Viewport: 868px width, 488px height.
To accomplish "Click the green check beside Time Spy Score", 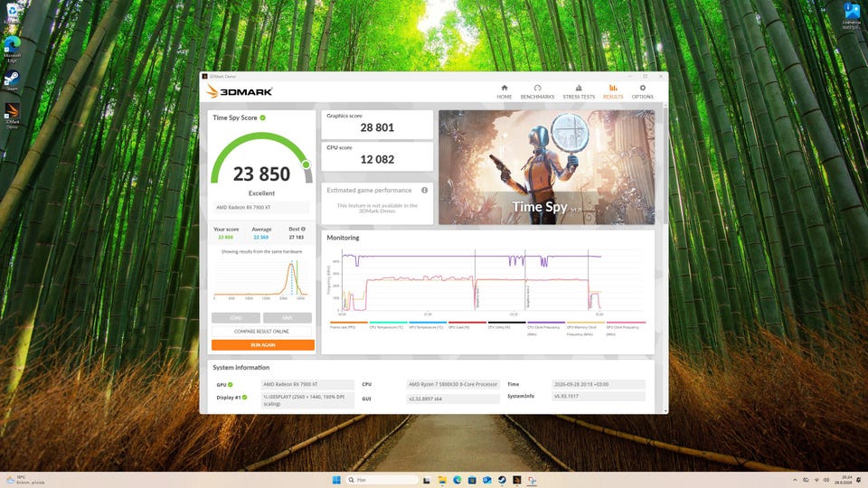I will pos(263,117).
